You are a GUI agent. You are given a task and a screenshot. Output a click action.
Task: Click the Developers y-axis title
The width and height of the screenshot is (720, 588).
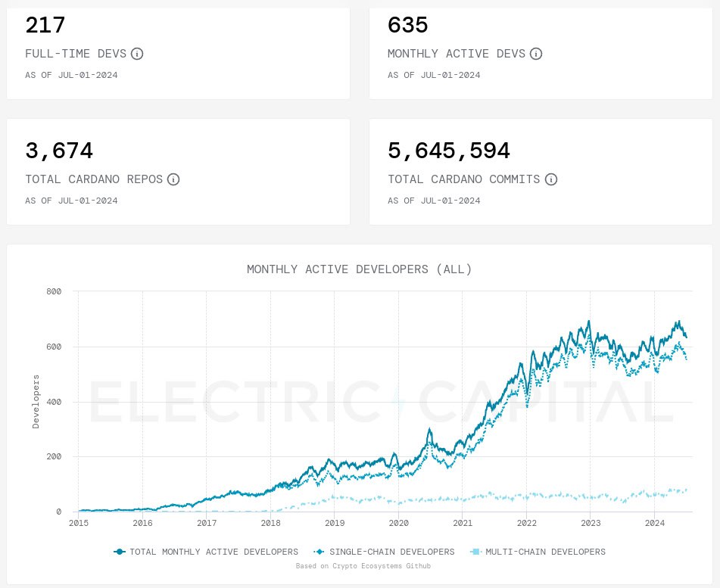36,401
